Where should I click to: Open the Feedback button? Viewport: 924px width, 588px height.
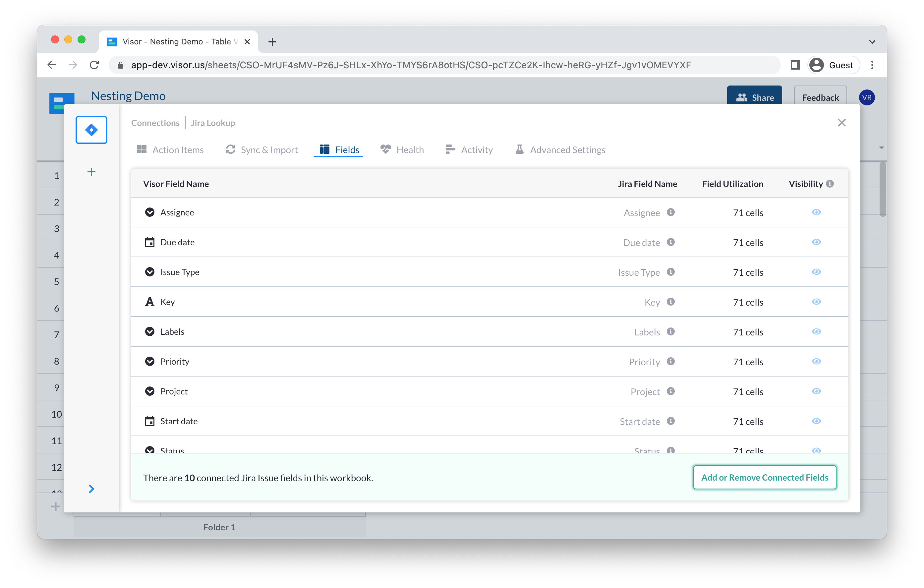click(820, 96)
